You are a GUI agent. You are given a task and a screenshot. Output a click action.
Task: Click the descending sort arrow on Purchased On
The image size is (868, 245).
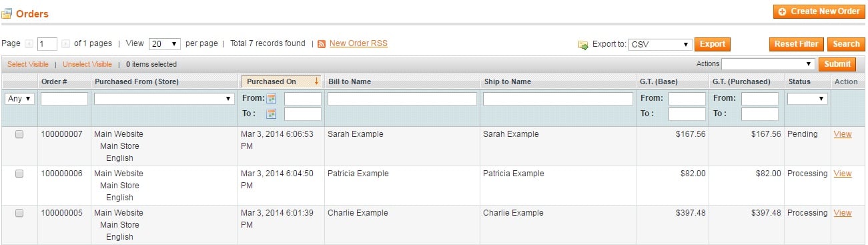tap(316, 81)
